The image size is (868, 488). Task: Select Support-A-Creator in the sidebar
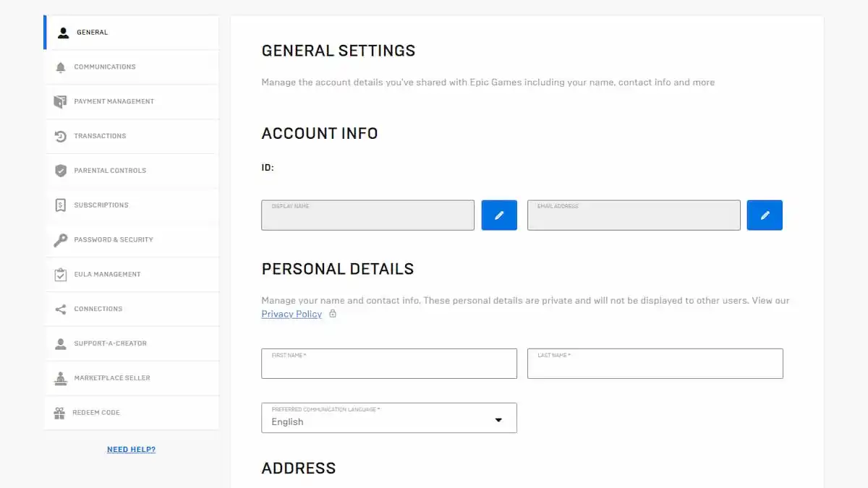[x=110, y=343]
